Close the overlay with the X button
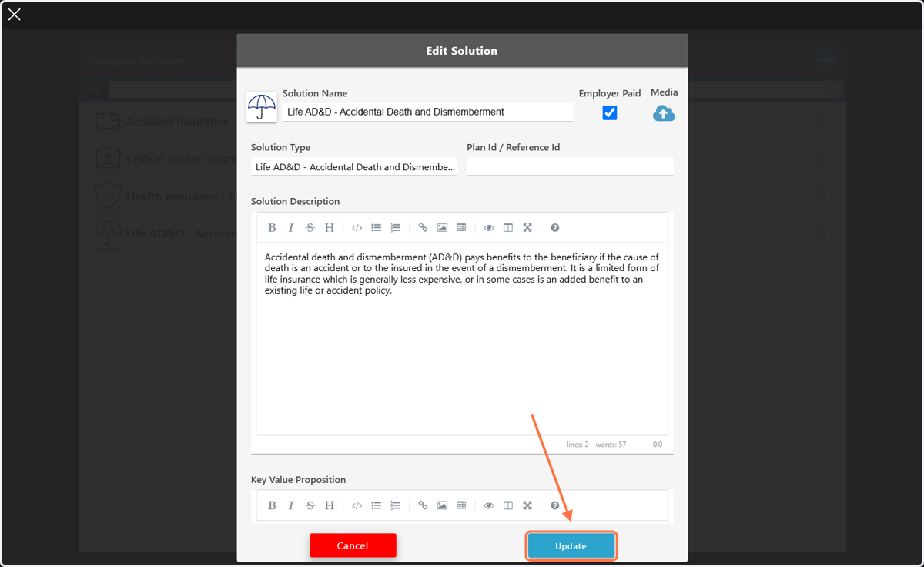 [x=14, y=14]
